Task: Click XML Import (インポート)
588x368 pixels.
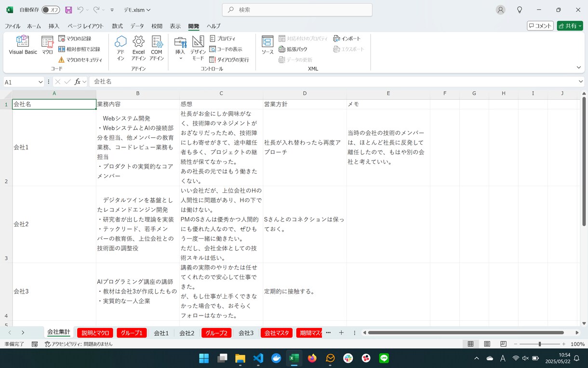Action: [347, 39]
